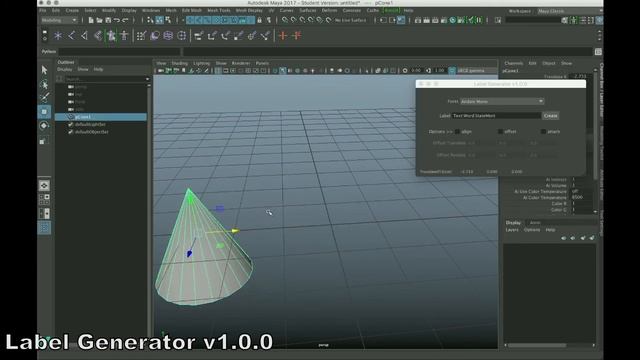Image resolution: width=640 pixels, height=360 pixels.
Task: Click the viewport select camera icon
Action: coord(161,71)
